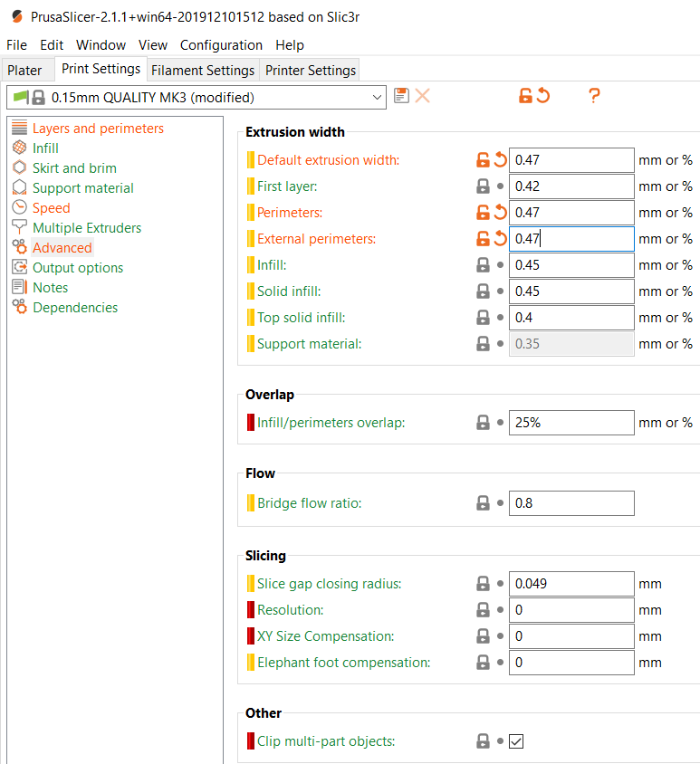Image resolution: width=700 pixels, height=764 pixels.
Task: Click the Default extrusion width label
Action: coord(328,160)
